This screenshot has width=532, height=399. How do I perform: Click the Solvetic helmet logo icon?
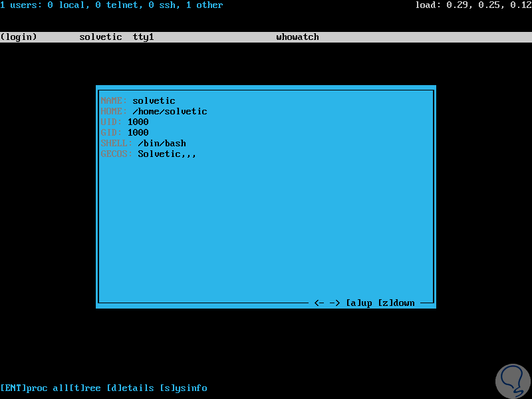pos(513,379)
